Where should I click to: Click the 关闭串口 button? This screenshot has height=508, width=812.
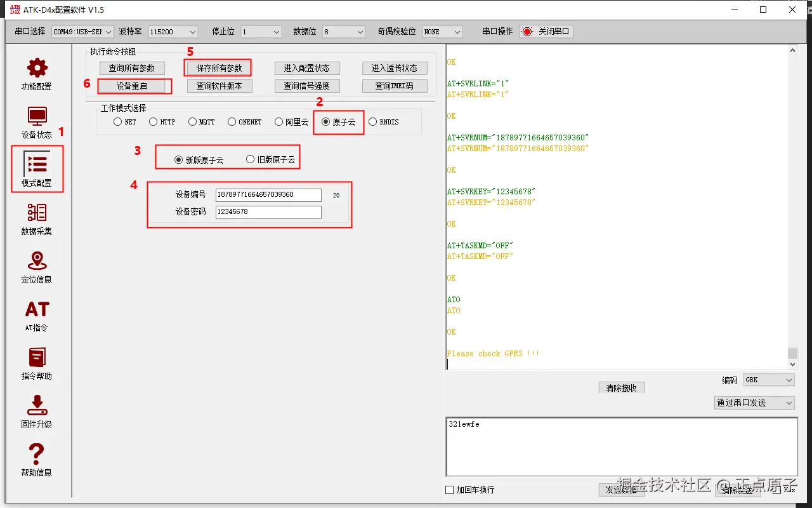pos(546,31)
